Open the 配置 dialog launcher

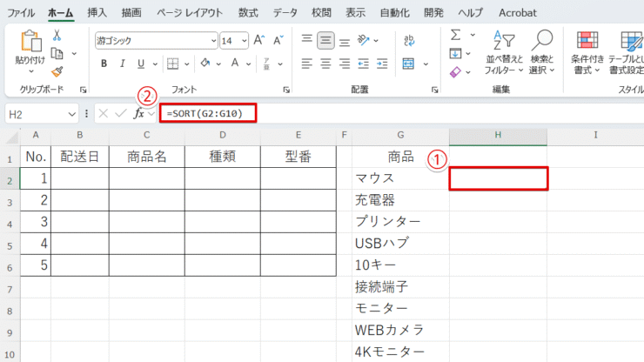434,90
